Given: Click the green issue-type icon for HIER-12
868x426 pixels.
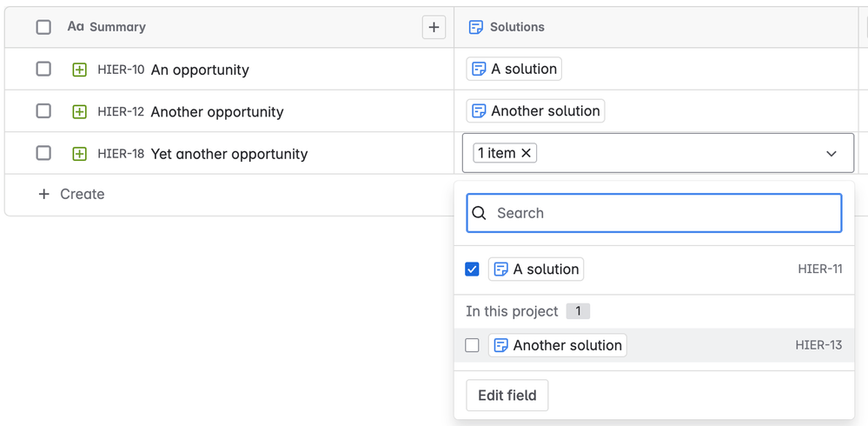Looking at the screenshot, I should 79,111.
